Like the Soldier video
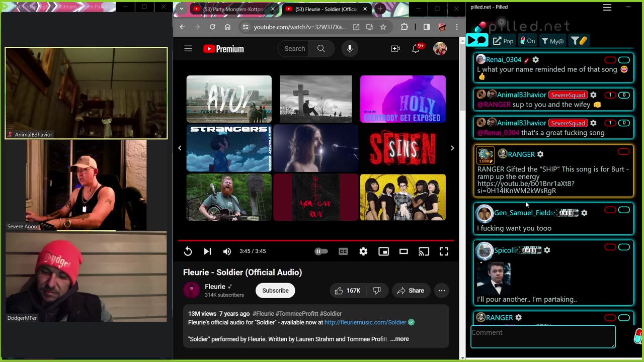644x362 pixels. 348,291
